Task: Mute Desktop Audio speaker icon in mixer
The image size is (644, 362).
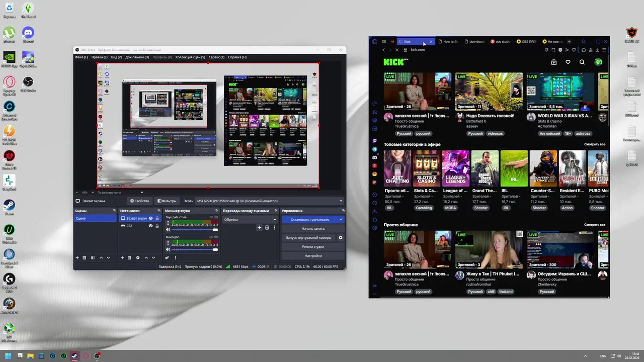Action: tap(168, 230)
